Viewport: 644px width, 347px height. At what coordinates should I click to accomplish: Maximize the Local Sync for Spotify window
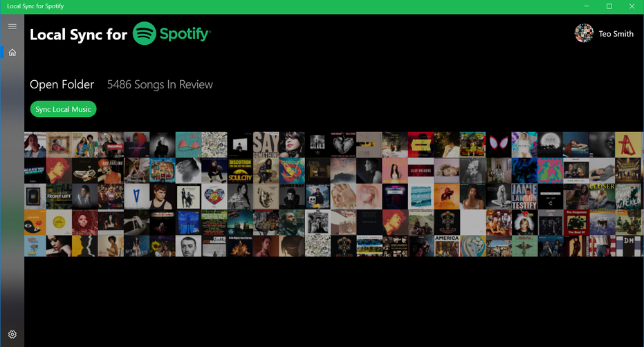(609, 6)
